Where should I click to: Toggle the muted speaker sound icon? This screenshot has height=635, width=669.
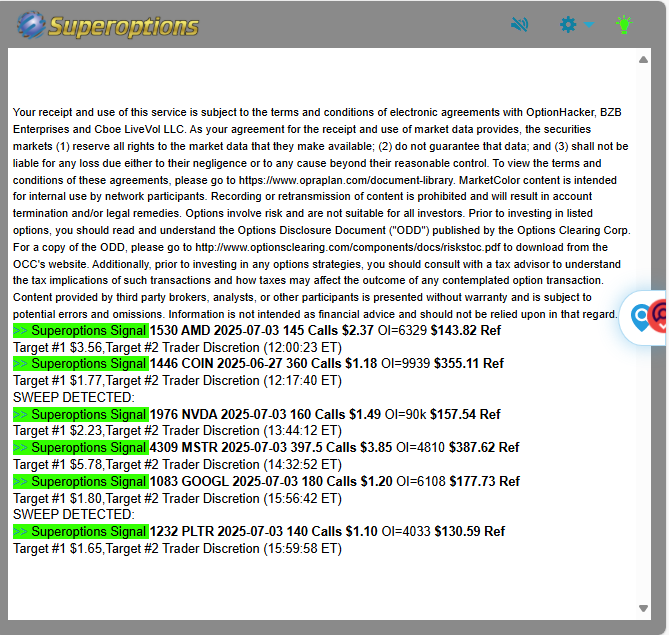coord(519,25)
